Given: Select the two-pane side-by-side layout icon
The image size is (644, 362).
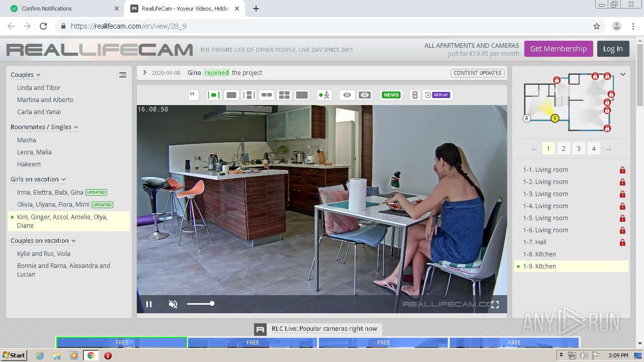Looking at the screenshot, I should pos(267,95).
